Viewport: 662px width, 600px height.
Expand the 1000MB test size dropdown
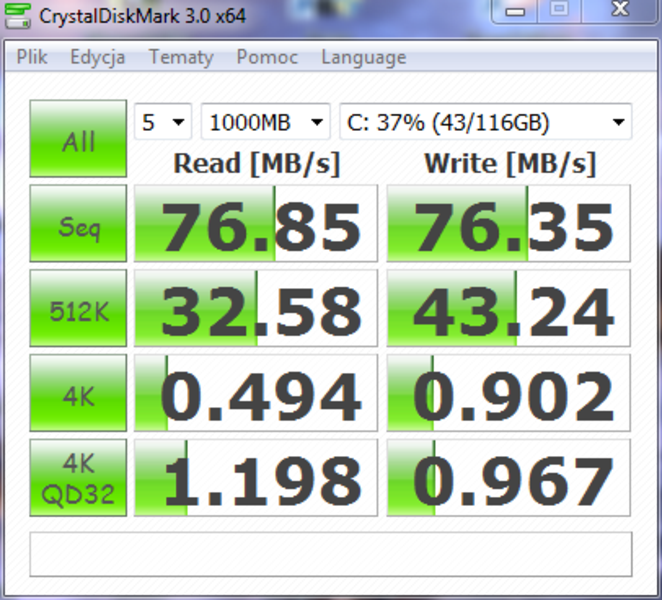(266, 122)
